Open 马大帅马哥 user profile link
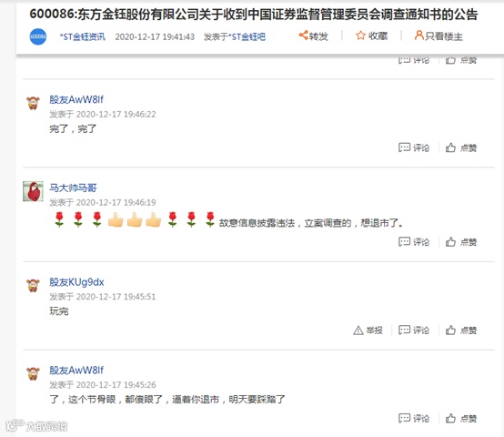504x437 pixels. (73, 188)
